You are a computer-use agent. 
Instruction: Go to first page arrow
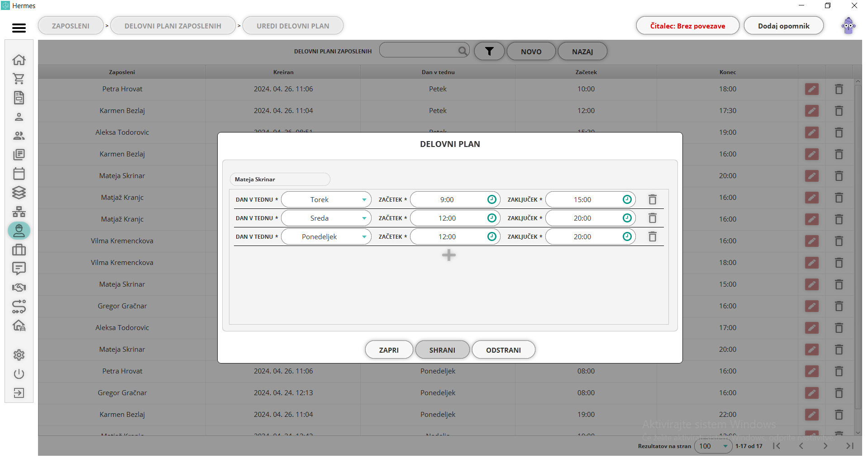(x=777, y=446)
